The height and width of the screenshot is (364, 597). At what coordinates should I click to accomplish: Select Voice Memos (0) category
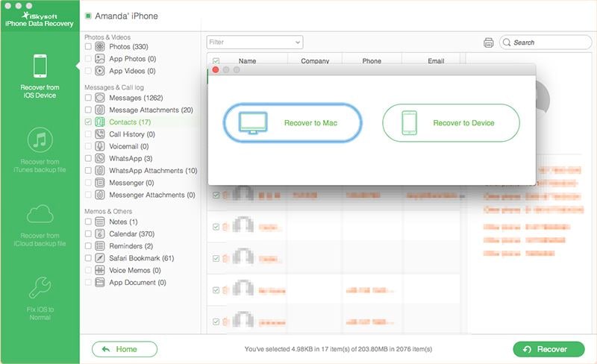pos(135,270)
